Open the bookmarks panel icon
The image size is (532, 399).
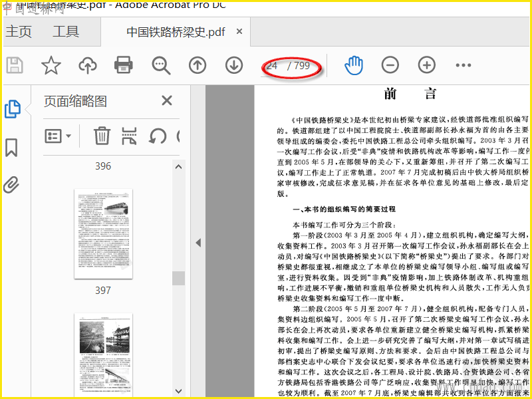11,148
